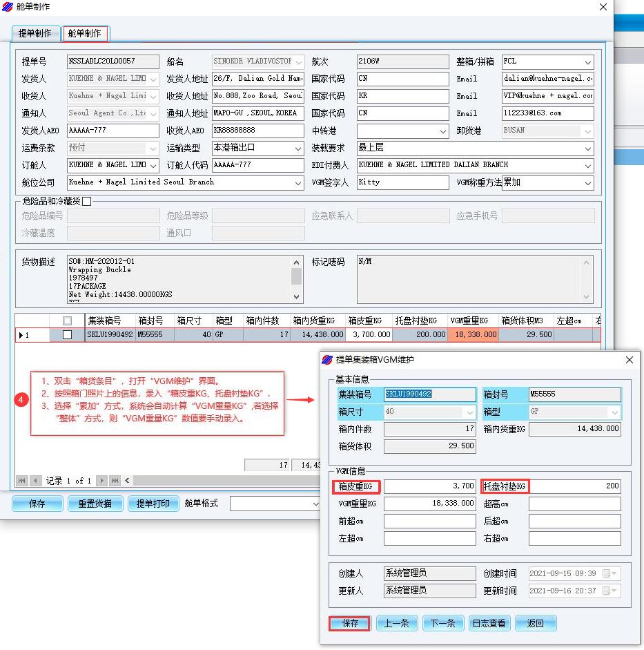Click the 重置货描 button
Viewport: 644px width, 650px height.
coord(95,504)
